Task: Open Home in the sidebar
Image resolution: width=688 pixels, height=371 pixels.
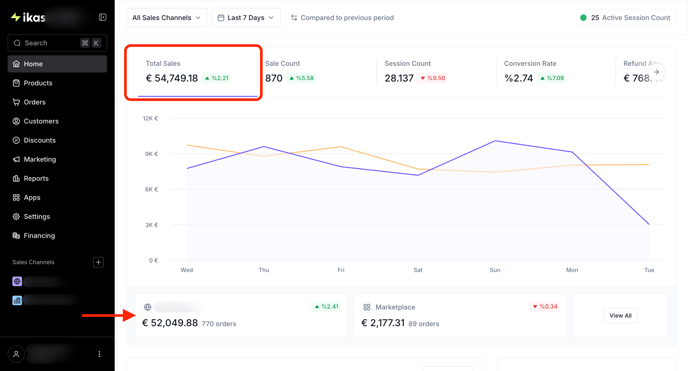Action: click(x=57, y=64)
